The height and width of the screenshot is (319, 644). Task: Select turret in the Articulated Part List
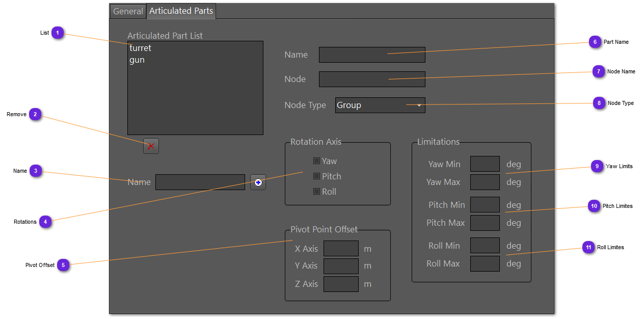141,48
